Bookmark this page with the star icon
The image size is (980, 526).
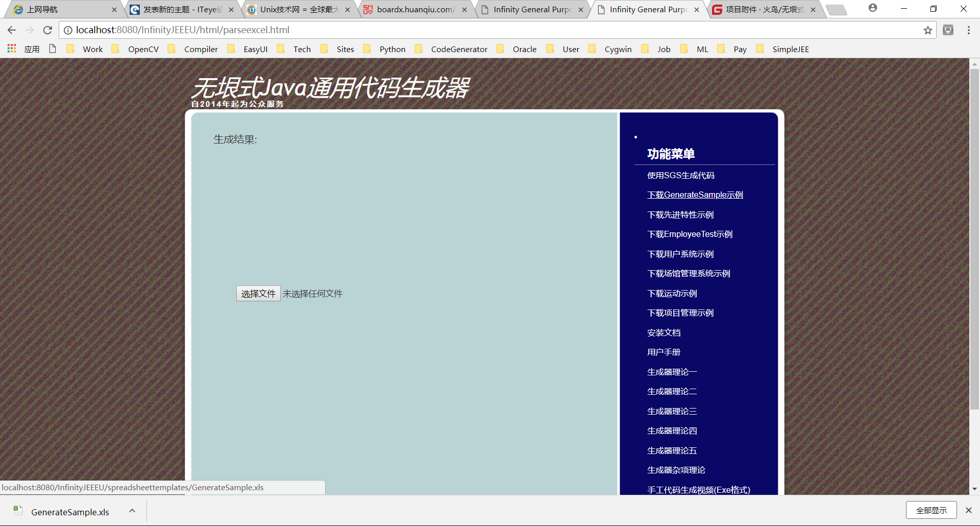(927, 30)
